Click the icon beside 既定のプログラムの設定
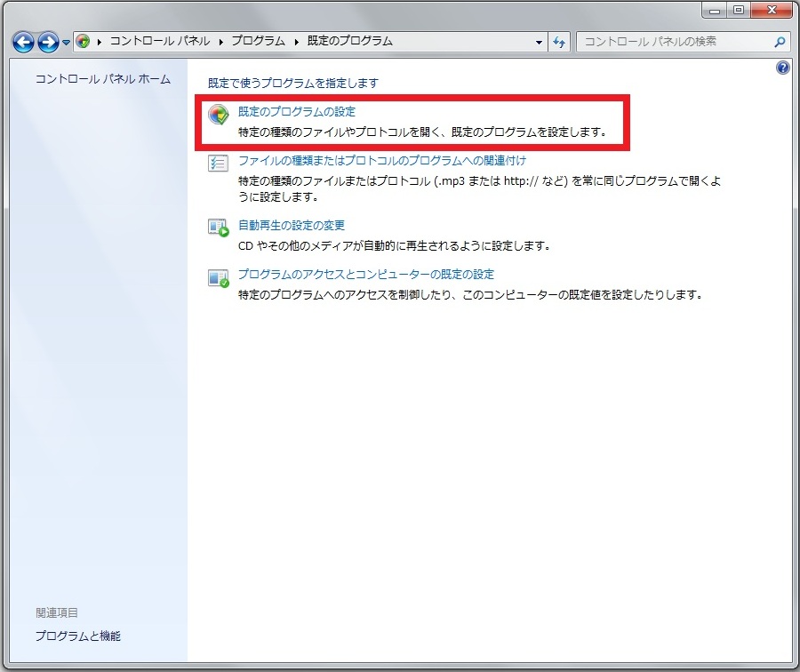This screenshot has height=672, width=800. (x=218, y=115)
